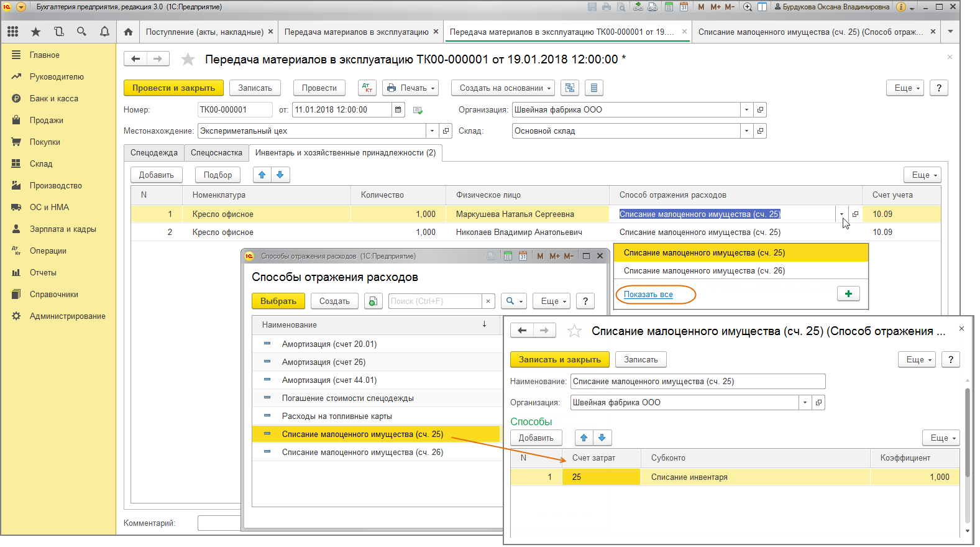Expand the Печать dropdown button
This screenshot has width=980, height=547.
(410, 88)
